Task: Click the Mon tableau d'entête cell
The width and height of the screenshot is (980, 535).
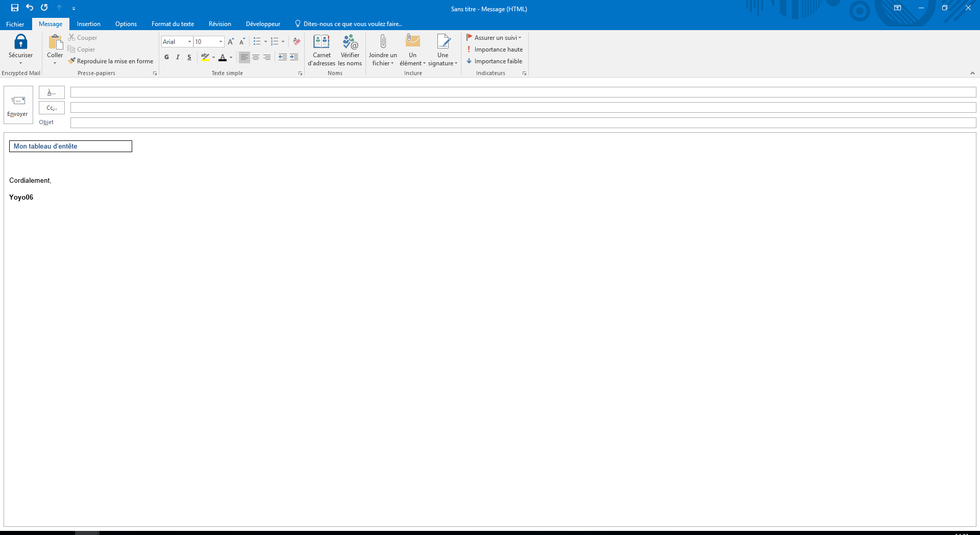Action: [70, 147]
